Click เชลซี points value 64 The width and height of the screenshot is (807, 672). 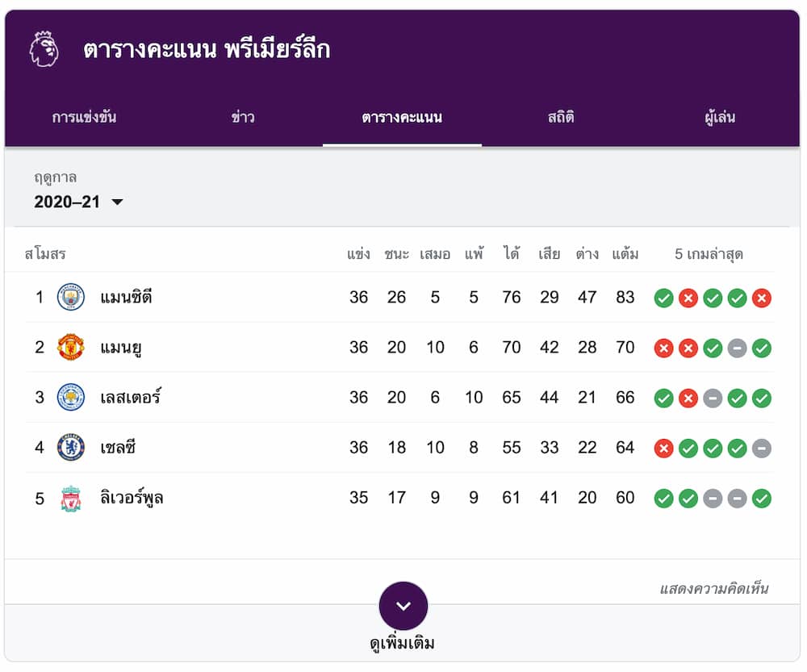point(625,447)
